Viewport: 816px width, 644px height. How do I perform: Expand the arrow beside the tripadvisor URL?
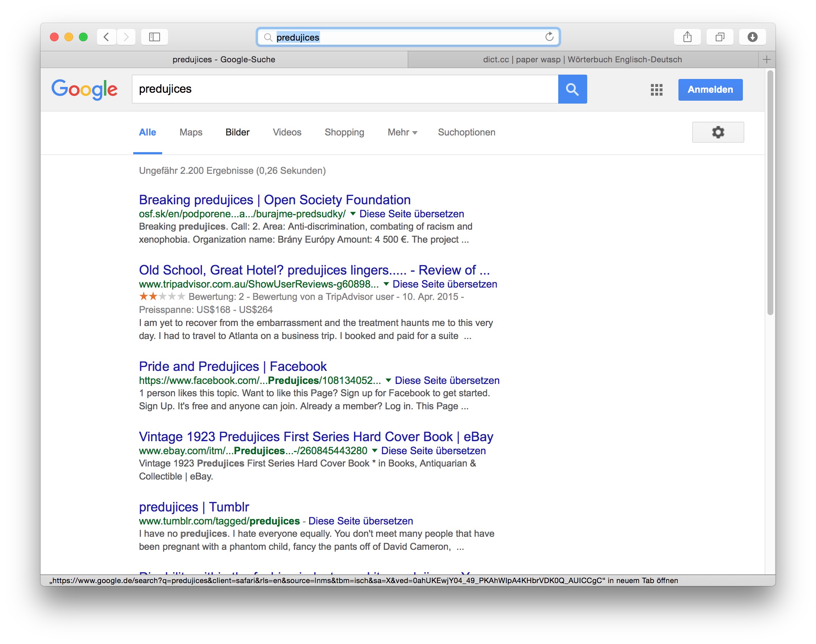click(x=386, y=284)
